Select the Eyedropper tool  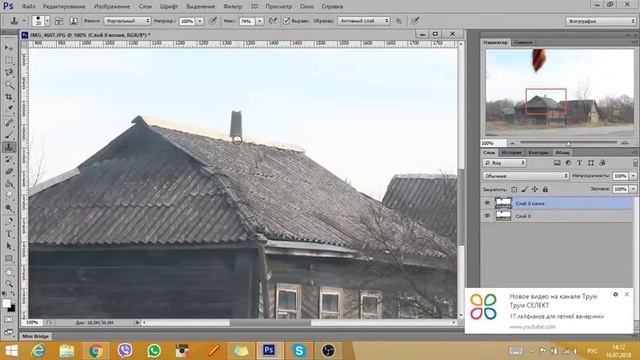[9, 109]
